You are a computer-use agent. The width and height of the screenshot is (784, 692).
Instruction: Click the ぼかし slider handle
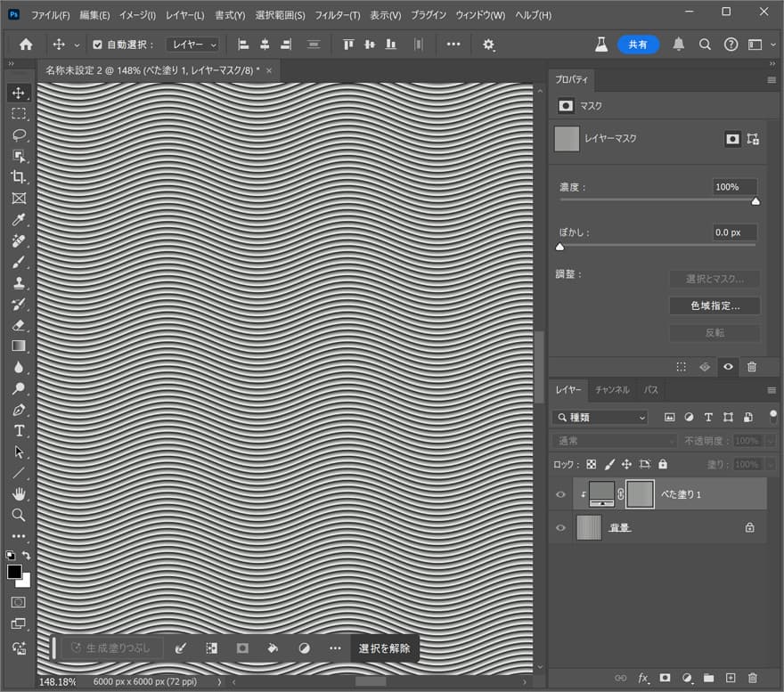(560, 247)
